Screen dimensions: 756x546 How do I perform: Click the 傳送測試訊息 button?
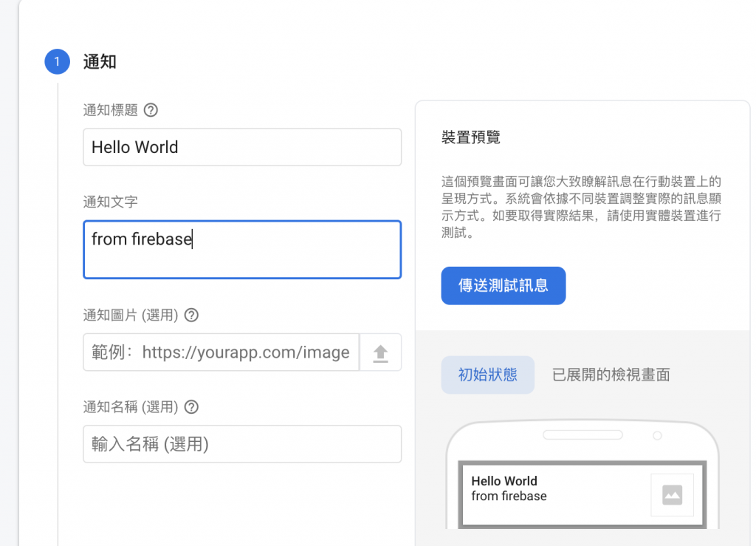(504, 285)
